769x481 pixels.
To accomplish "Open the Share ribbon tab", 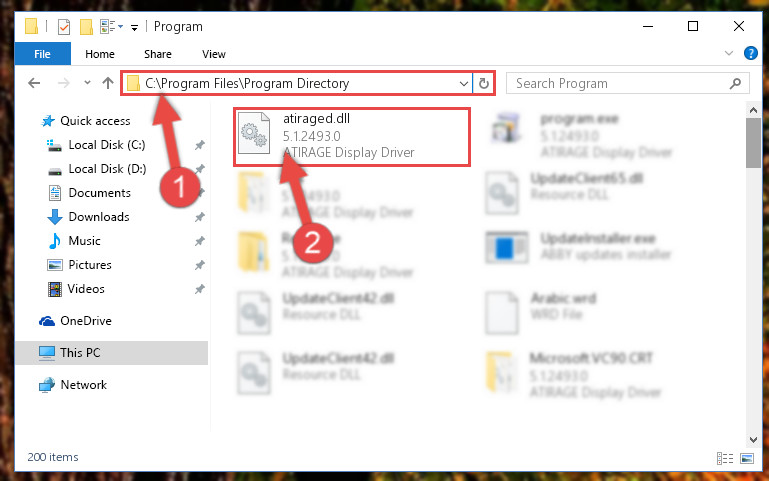I will [157, 54].
